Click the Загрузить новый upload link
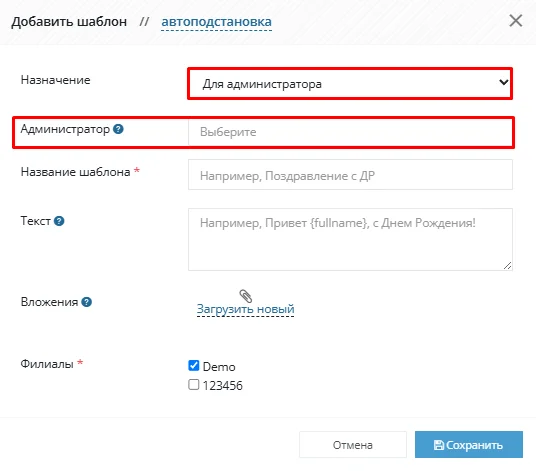 (x=245, y=309)
